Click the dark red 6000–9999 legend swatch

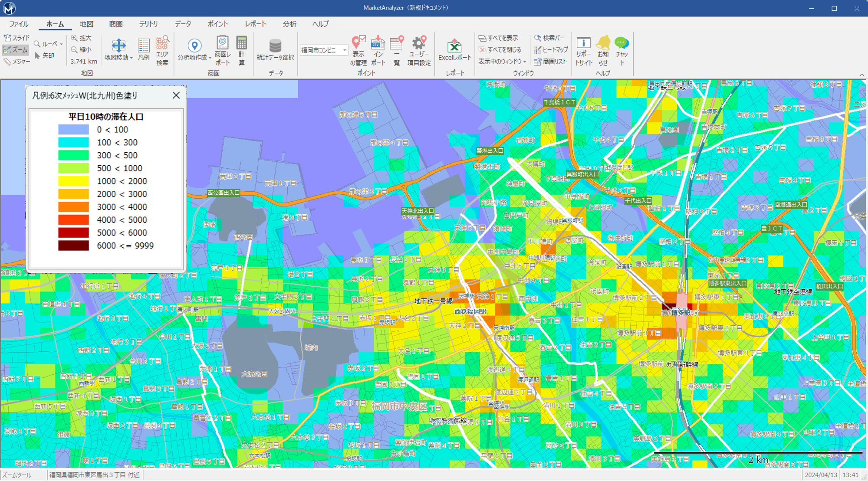pyautogui.click(x=73, y=245)
